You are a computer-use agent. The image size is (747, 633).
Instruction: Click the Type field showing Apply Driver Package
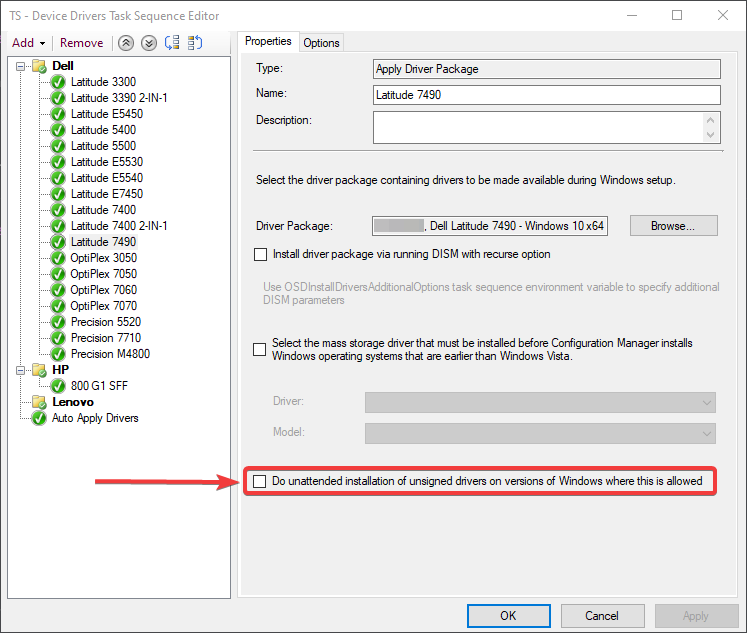click(546, 69)
